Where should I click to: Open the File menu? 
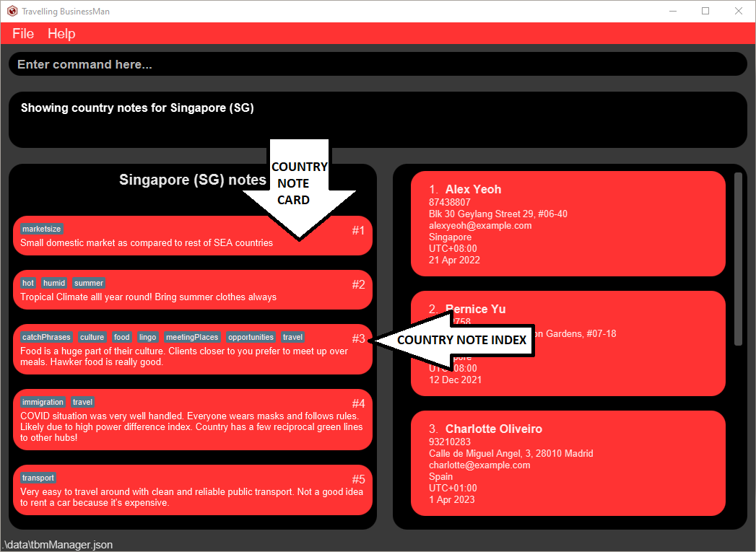click(22, 33)
